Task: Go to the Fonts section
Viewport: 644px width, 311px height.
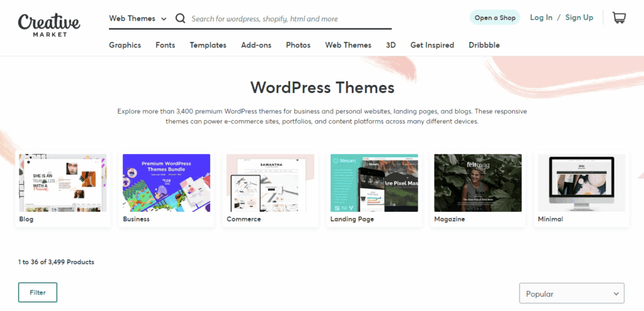Action: [165, 45]
